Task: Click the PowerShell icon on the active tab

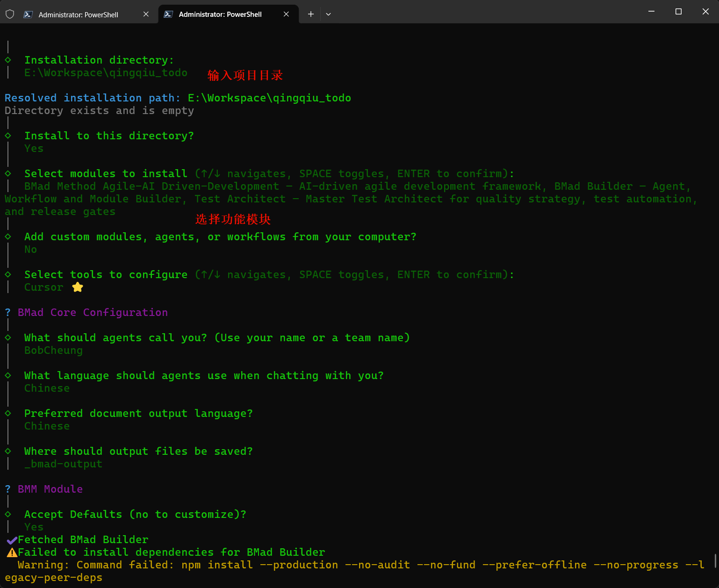Action: point(168,14)
